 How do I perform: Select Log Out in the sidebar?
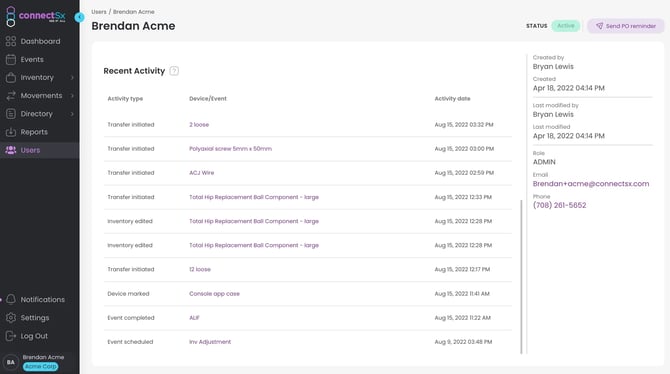(39, 336)
